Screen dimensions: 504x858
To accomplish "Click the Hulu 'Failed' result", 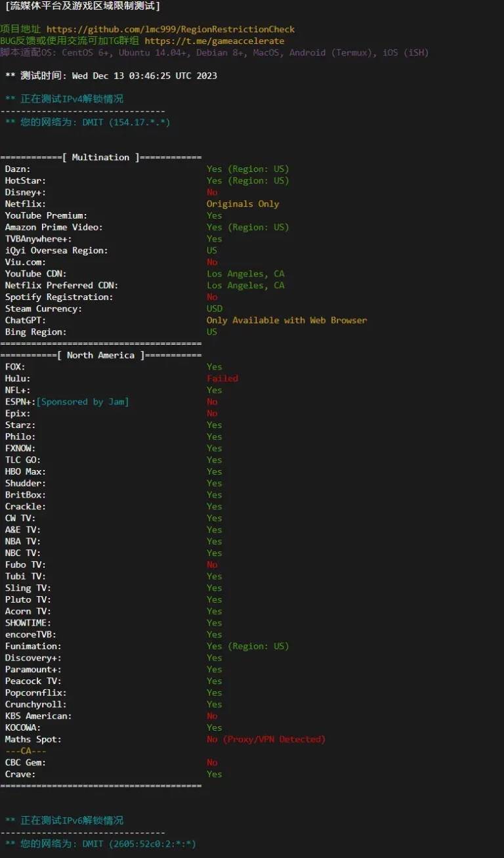I will (x=222, y=379).
